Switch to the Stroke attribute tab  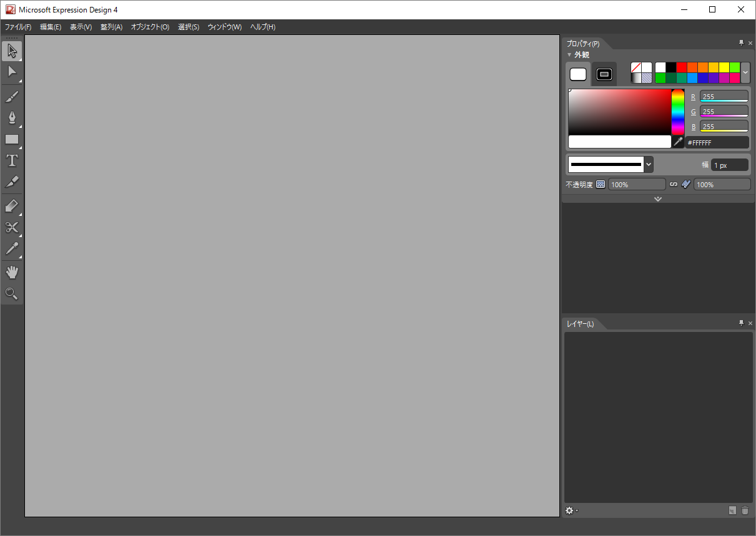[604, 74]
